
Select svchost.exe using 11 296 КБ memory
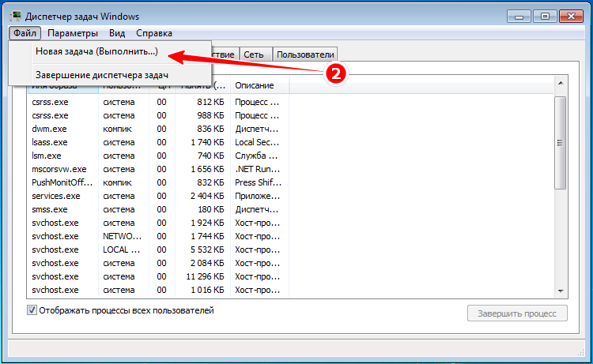coord(55,276)
